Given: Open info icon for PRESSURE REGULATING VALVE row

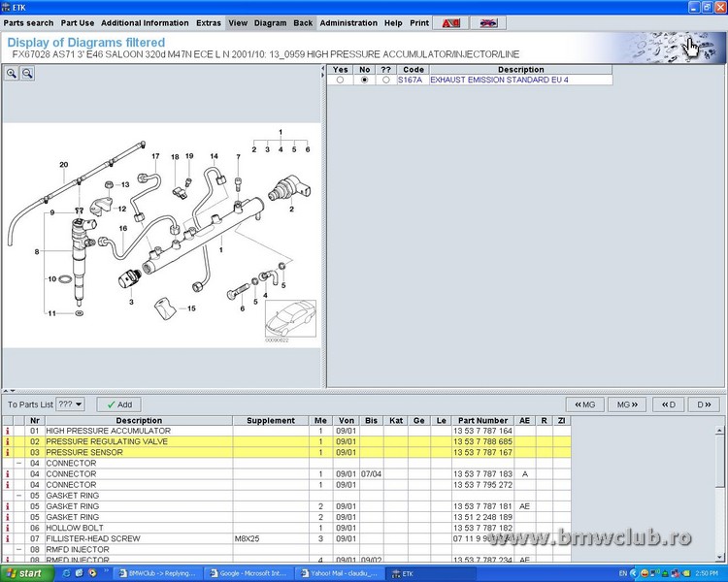Looking at the screenshot, I should pyautogui.click(x=8, y=441).
